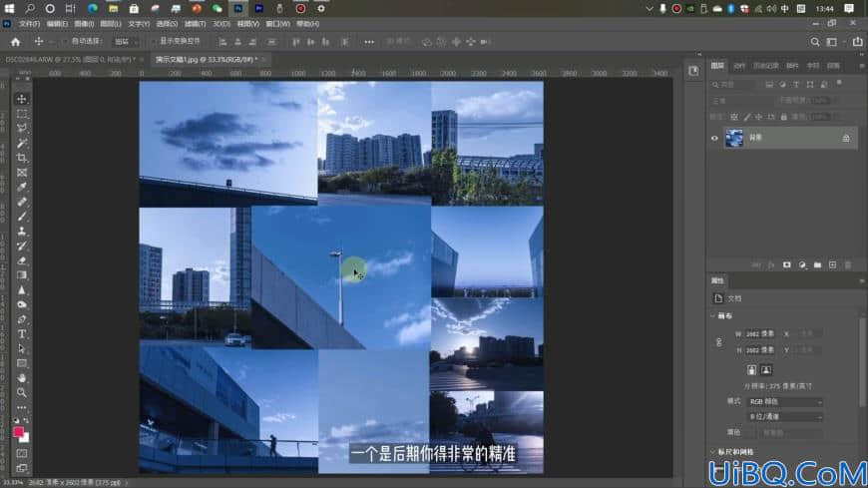
Task: Select the Brush tool
Action: pyautogui.click(x=22, y=217)
